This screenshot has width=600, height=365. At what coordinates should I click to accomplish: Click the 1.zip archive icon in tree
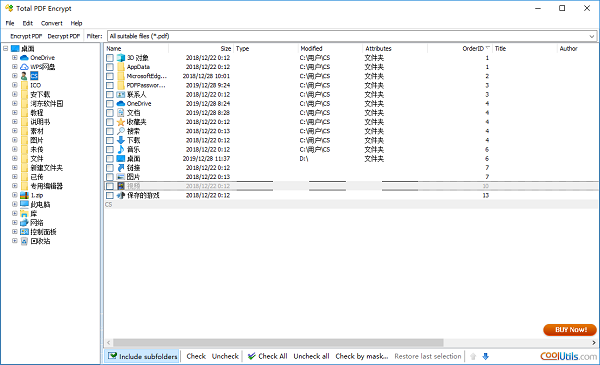(x=24, y=195)
